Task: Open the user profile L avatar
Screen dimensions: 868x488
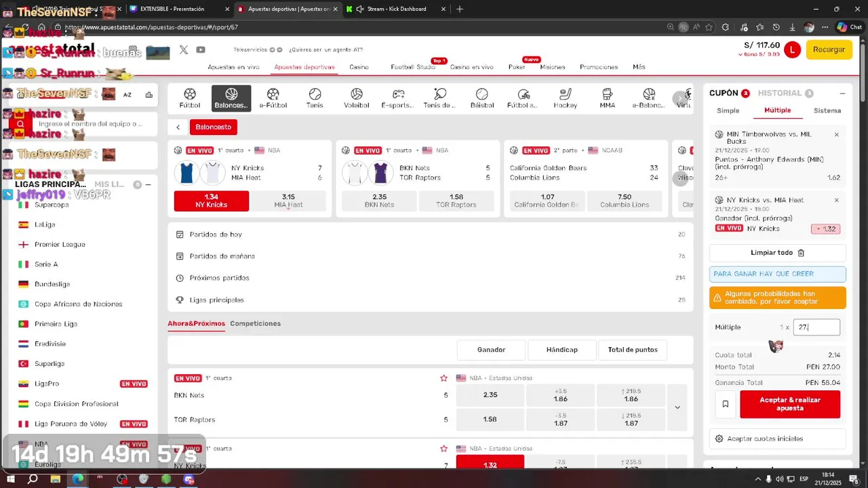Action: [792, 49]
